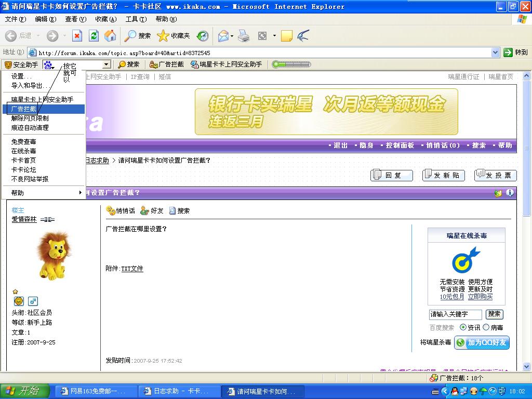532x399 pixels.
Task: Stop loading with the red X icon
Action: tap(77, 36)
